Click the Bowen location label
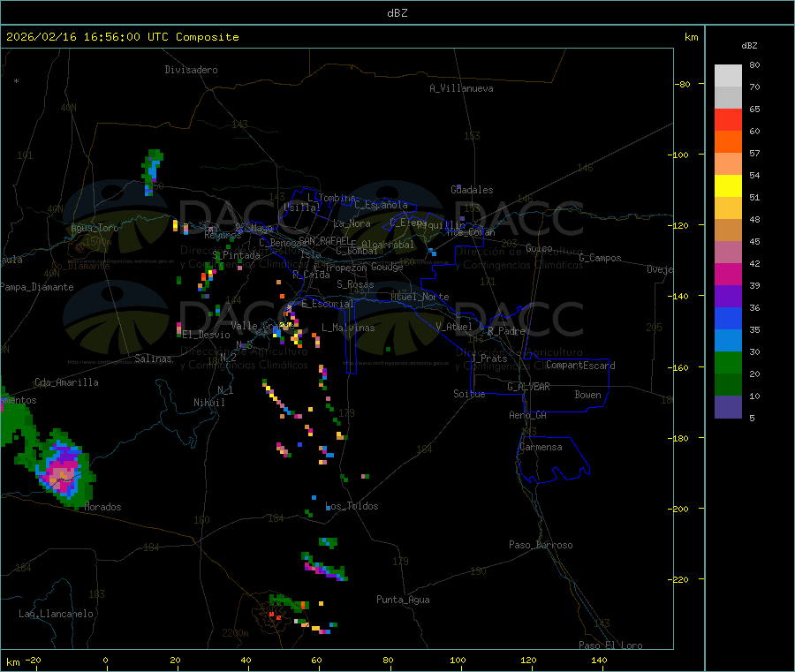795x672 pixels. click(x=588, y=395)
